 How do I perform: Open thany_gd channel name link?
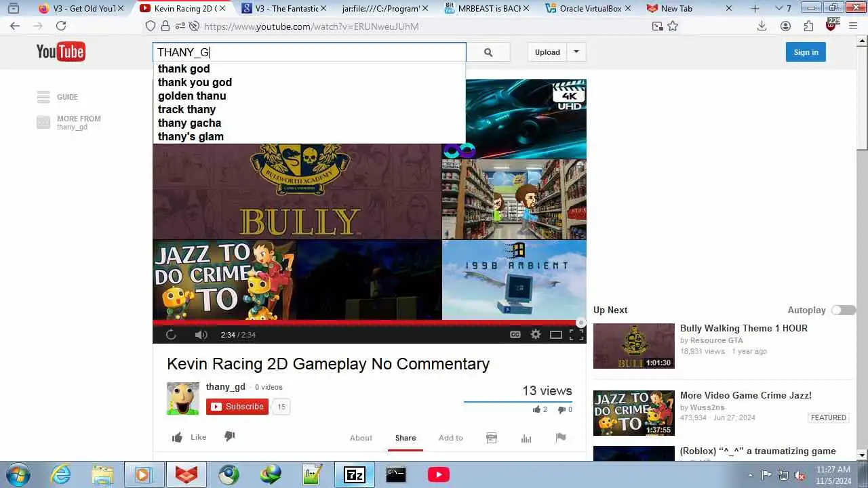[226, 387]
